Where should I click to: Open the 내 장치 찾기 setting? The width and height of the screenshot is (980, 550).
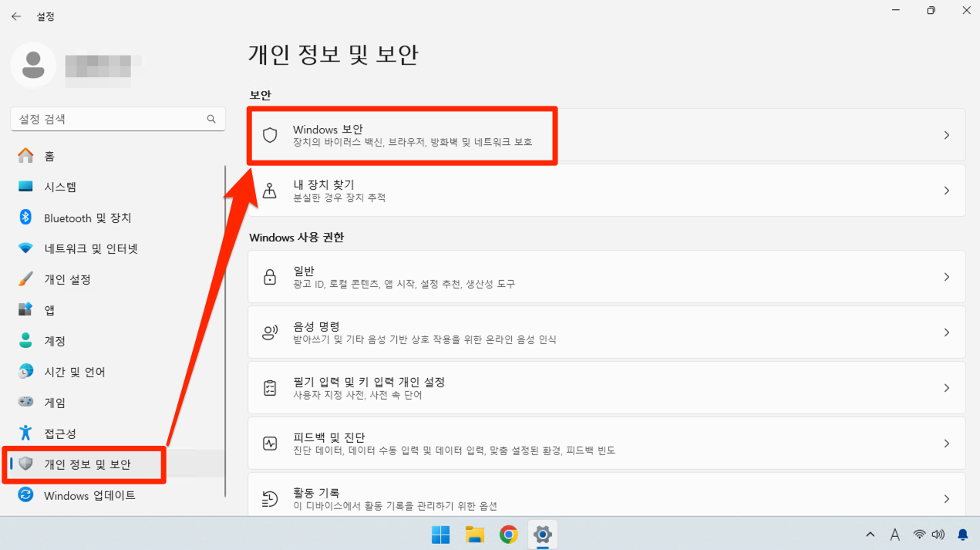coord(607,191)
